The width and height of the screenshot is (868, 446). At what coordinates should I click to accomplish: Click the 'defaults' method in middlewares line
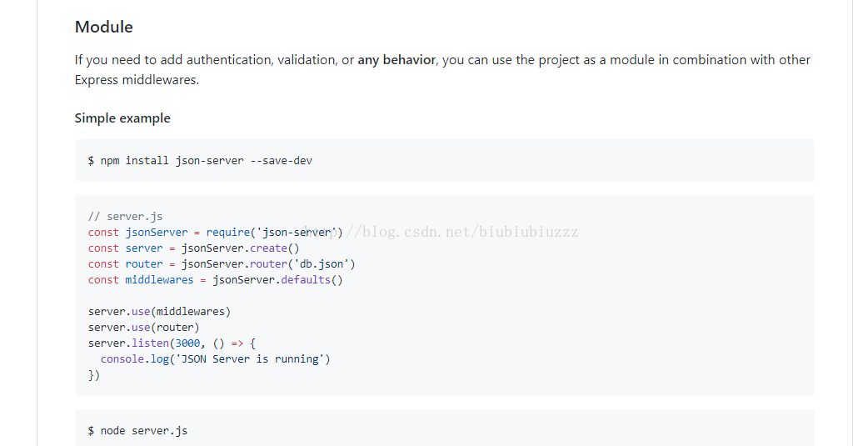tap(306, 279)
